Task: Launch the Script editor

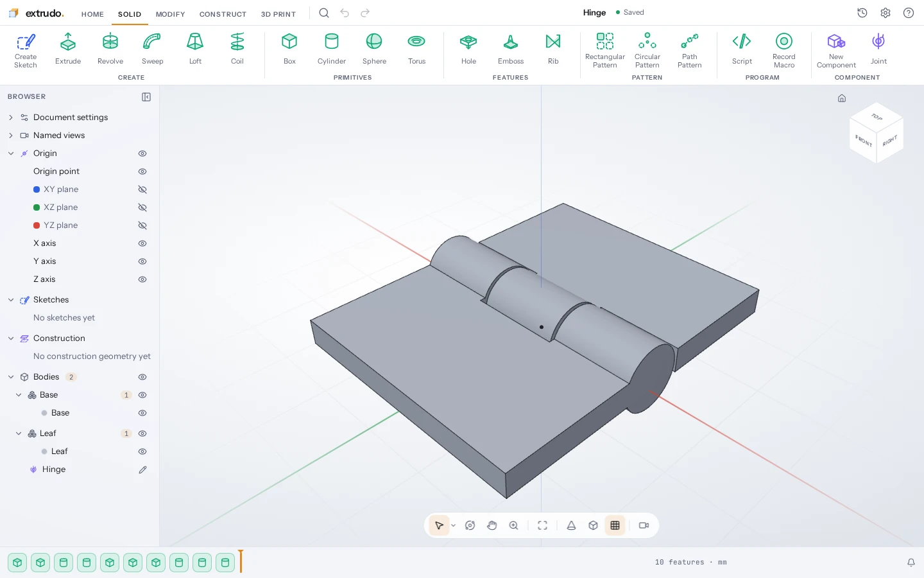Action: coord(742,50)
